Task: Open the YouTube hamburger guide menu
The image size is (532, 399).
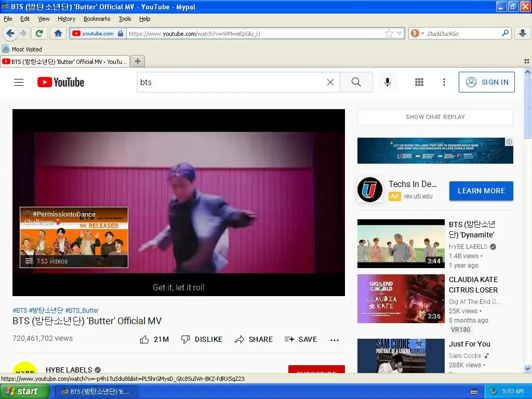Action: click(19, 82)
